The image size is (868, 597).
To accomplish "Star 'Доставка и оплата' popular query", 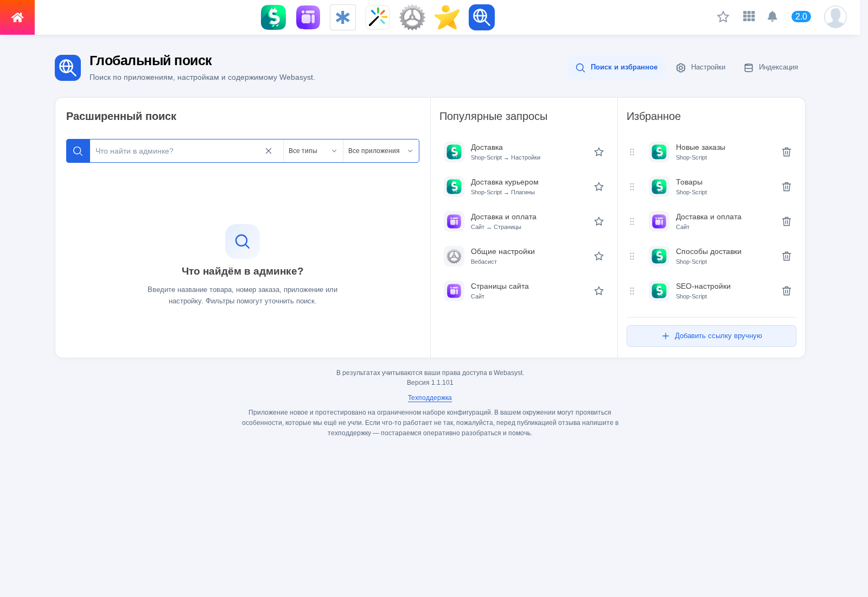I will 599,221.
